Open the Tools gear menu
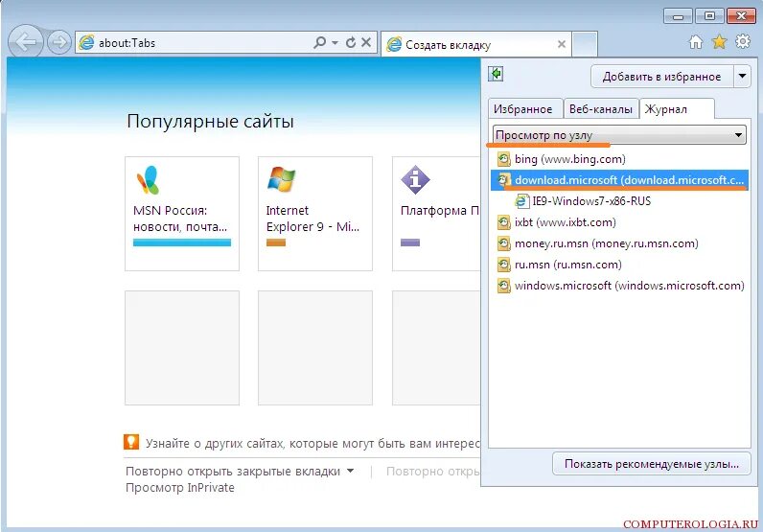The width and height of the screenshot is (763, 532). (743, 42)
